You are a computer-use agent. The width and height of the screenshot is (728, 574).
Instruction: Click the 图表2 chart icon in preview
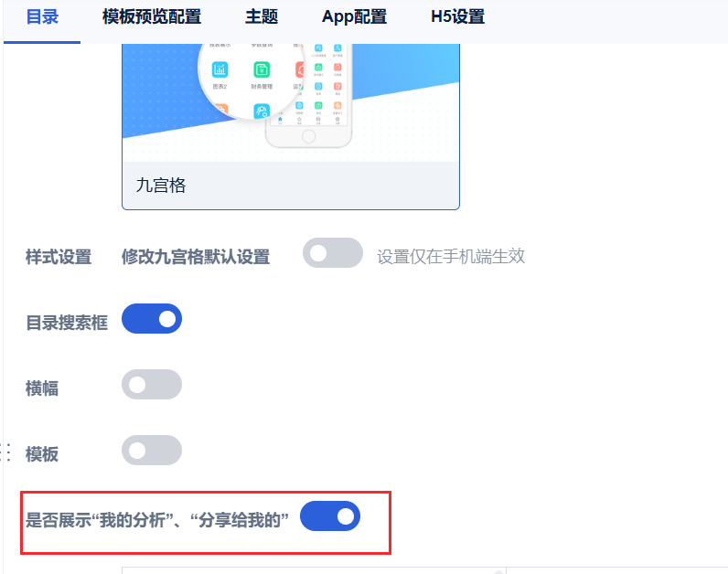tap(219, 70)
